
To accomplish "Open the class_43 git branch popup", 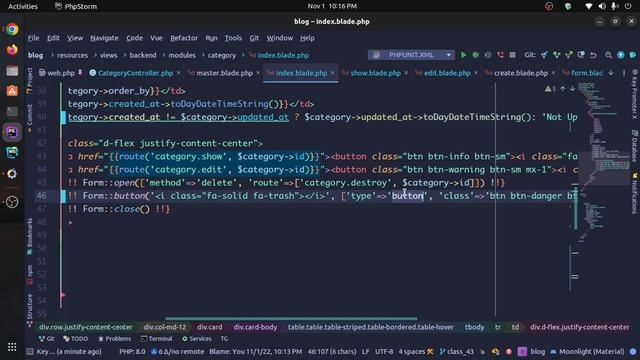I will pyautogui.click(x=457, y=351).
